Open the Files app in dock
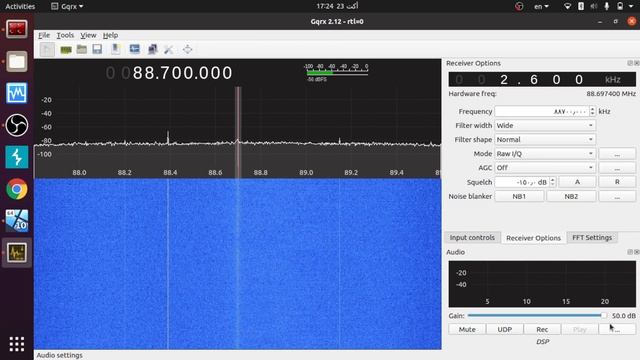 point(17,61)
